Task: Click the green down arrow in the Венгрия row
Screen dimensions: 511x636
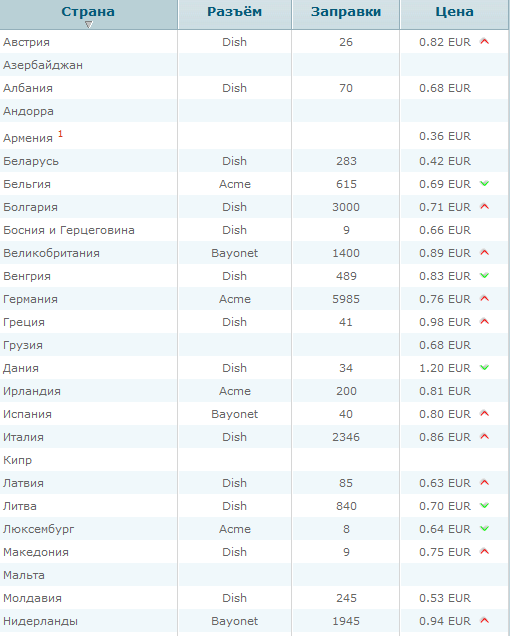Action: 484,276
